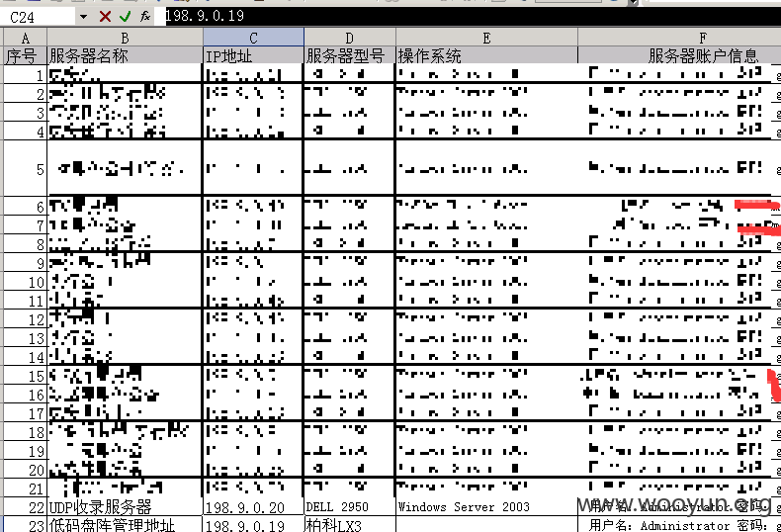Select column D header

click(350, 38)
